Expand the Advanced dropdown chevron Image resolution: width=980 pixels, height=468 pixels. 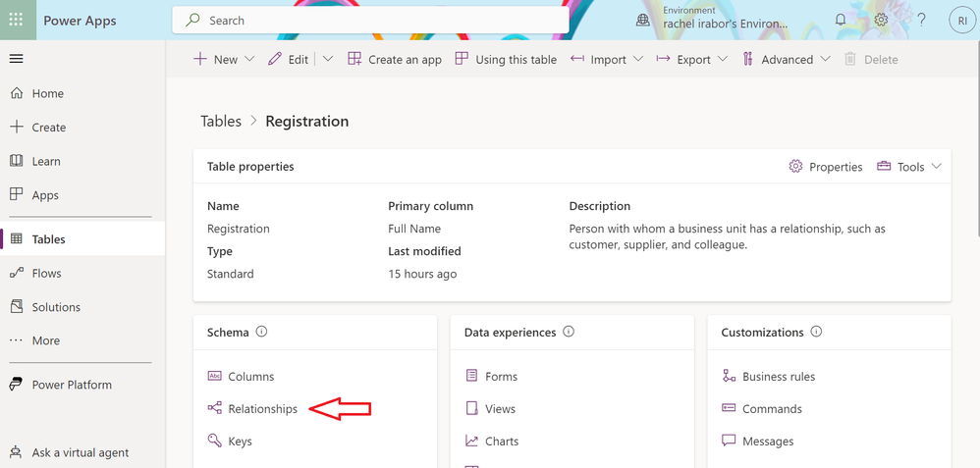click(825, 60)
